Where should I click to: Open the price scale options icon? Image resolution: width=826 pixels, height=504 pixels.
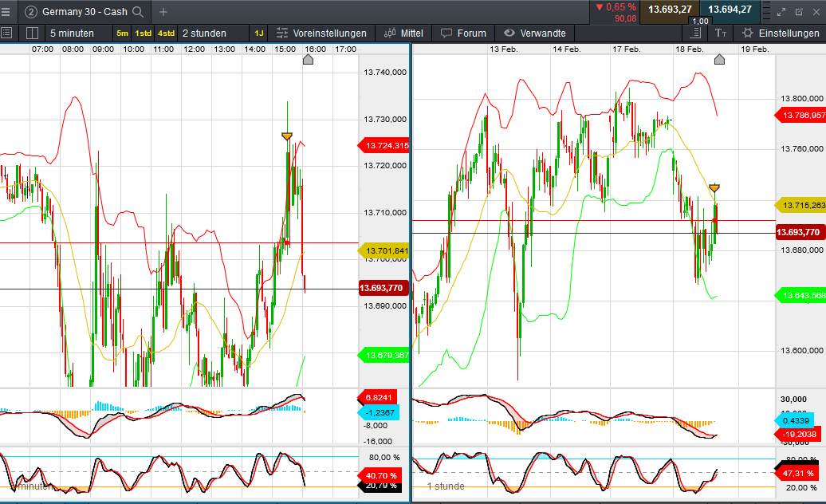point(695,33)
